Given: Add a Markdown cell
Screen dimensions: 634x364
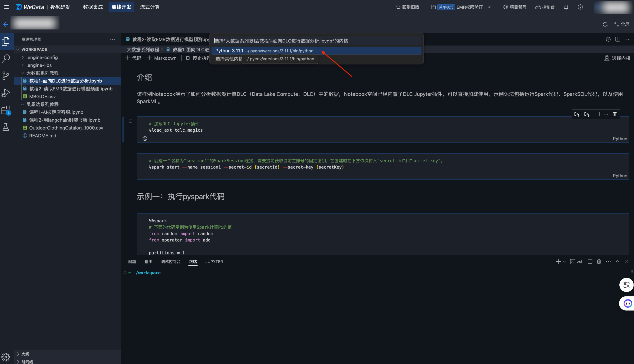Looking at the screenshot, I should pyautogui.click(x=162, y=58).
